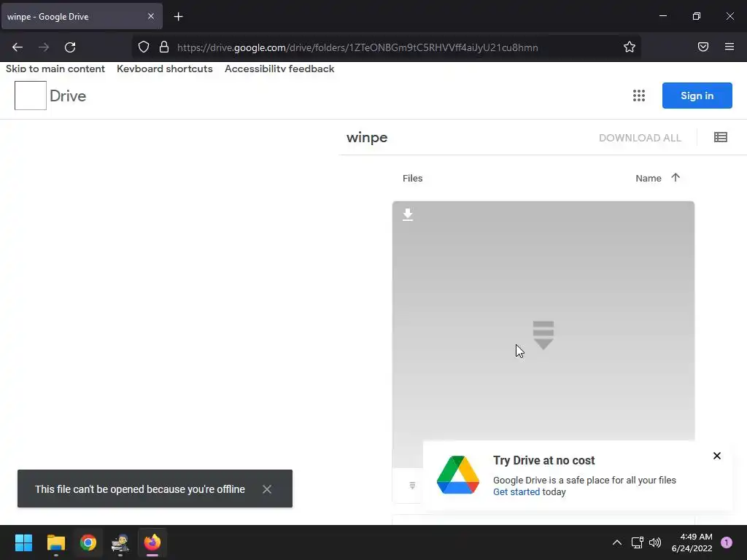
Task: Follow Skip to main content link
Action: point(55,69)
